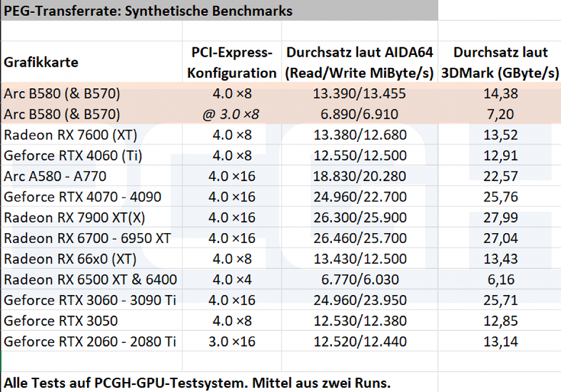This screenshot has height=392, width=561.
Task: Click the 3DMark value 13,14
Action: (x=500, y=342)
